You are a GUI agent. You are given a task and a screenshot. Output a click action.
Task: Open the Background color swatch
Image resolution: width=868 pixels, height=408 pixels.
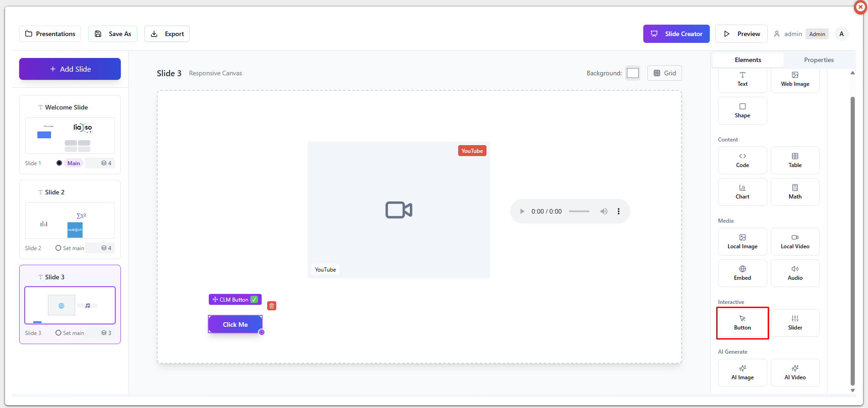coord(632,73)
